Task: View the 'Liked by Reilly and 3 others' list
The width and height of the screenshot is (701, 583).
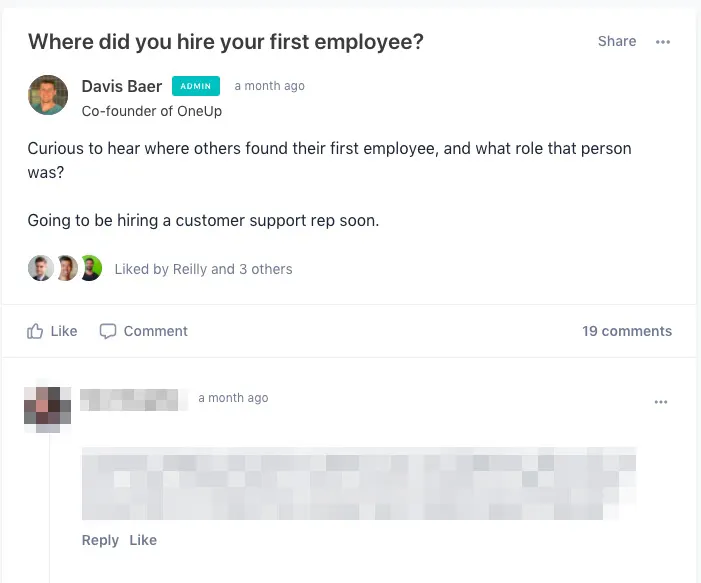Action: (203, 269)
